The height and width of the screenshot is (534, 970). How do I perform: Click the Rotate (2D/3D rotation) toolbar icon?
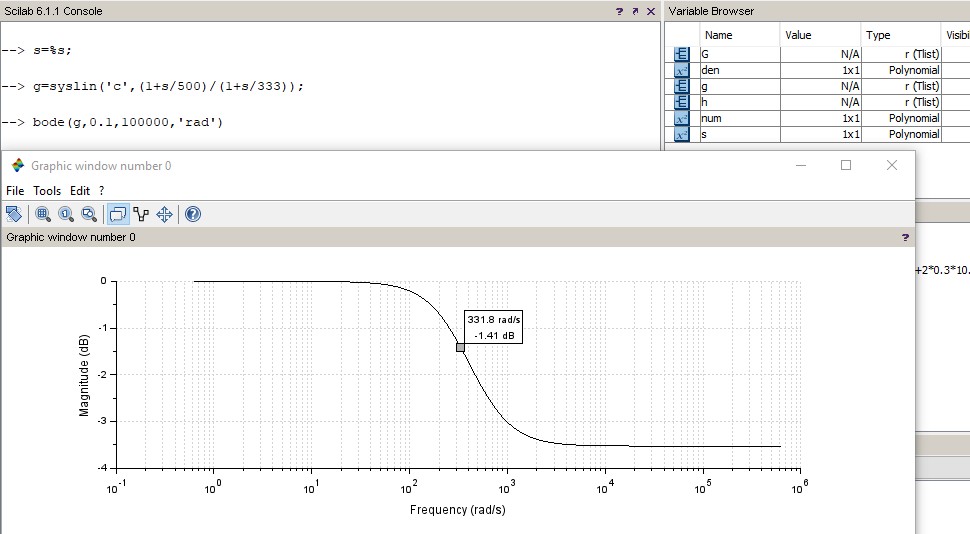tap(14, 214)
